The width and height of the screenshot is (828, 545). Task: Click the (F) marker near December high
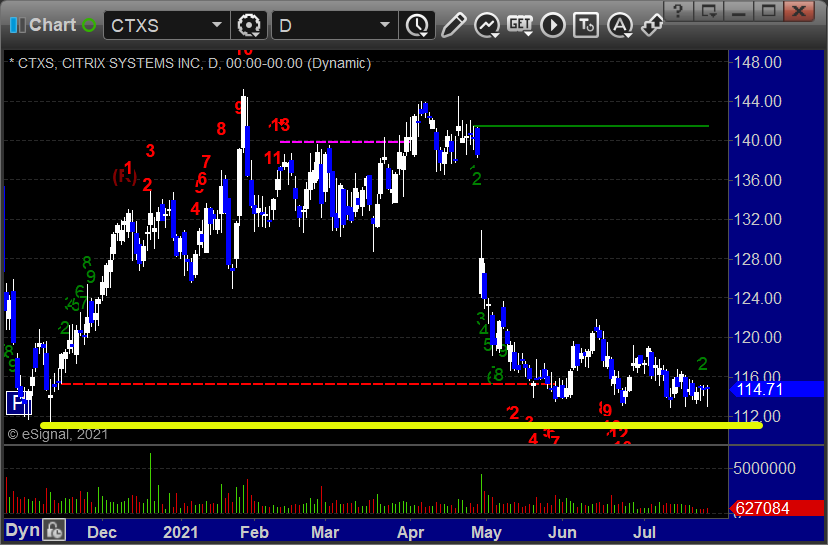[125, 176]
